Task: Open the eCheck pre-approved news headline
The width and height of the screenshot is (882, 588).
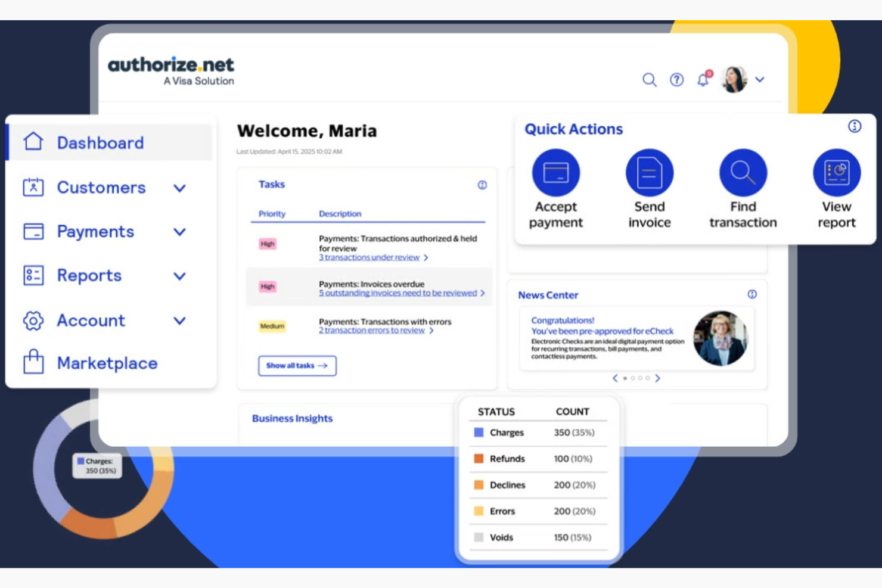Action: (x=602, y=326)
